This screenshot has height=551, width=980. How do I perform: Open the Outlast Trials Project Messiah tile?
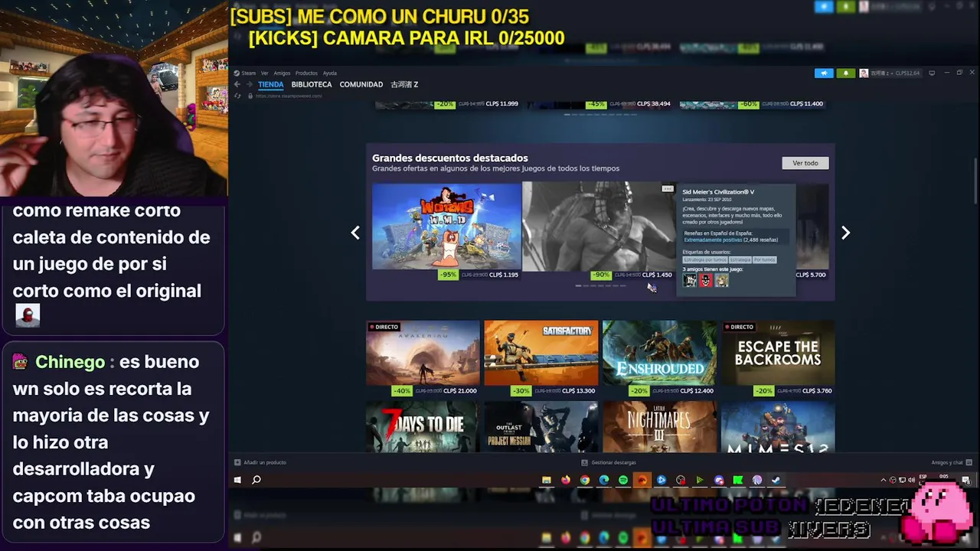(x=541, y=426)
